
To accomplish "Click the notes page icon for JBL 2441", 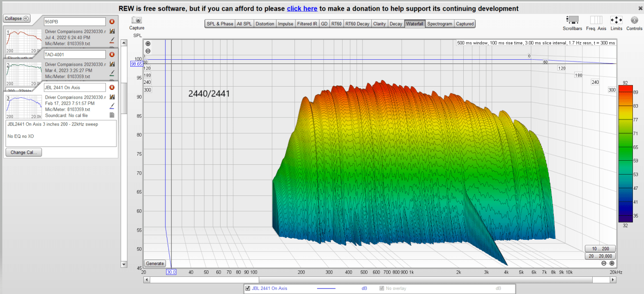I will pyautogui.click(x=112, y=115).
